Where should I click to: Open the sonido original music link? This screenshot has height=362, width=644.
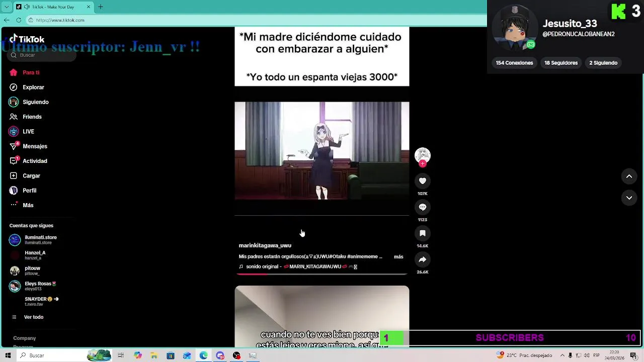pyautogui.click(x=298, y=266)
